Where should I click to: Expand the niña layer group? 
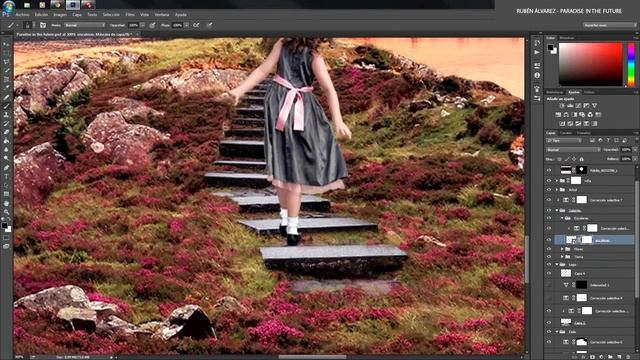coord(557,180)
